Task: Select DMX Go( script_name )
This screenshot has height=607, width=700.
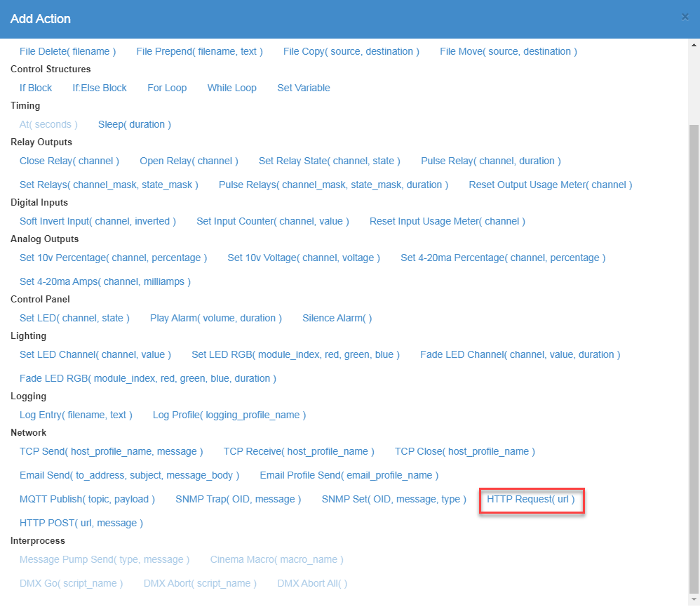Action: coord(71,584)
